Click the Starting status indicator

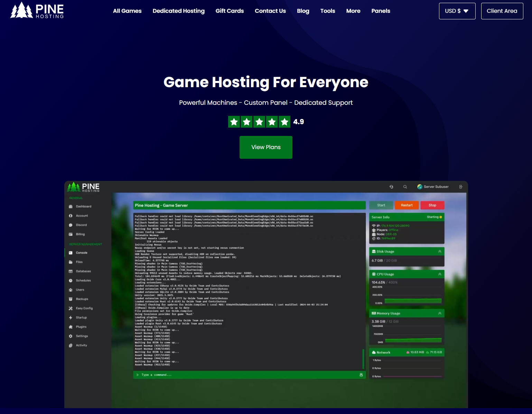(434, 217)
